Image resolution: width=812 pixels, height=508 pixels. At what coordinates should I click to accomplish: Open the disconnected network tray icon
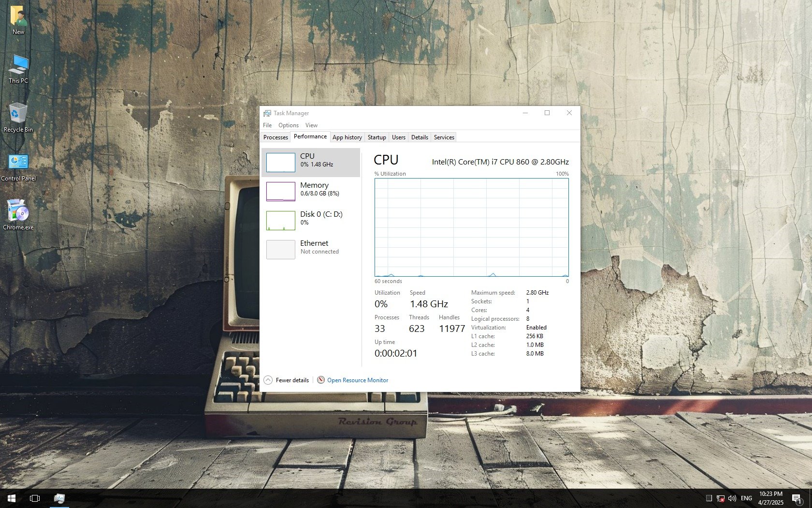pos(720,498)
